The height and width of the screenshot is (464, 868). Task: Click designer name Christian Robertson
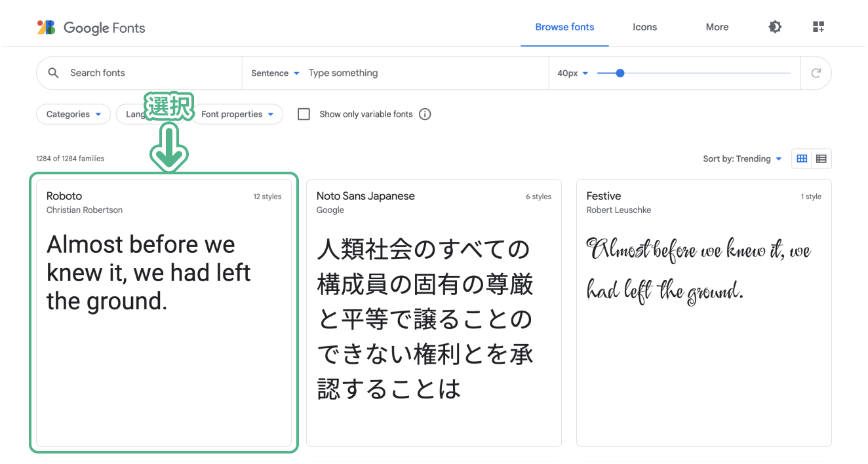[x=85, y=210]
